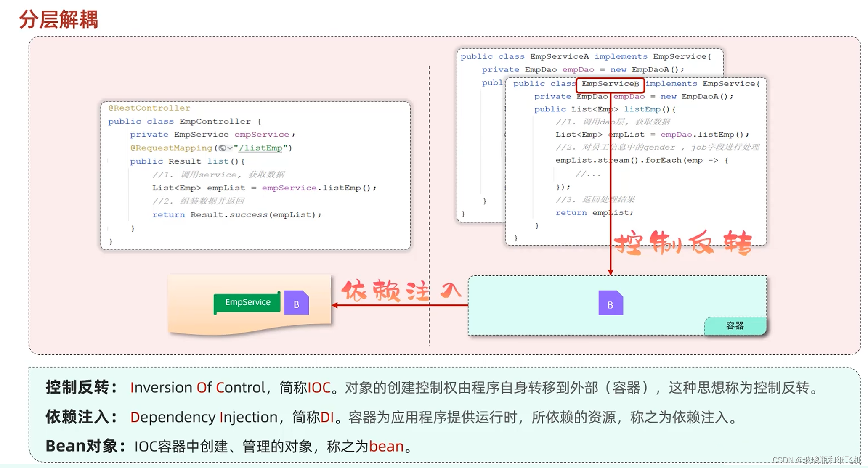Click the "/listEmp" mapping link in code
The height and width of the screenshot is (468, 868).
[x=260, y=148]
